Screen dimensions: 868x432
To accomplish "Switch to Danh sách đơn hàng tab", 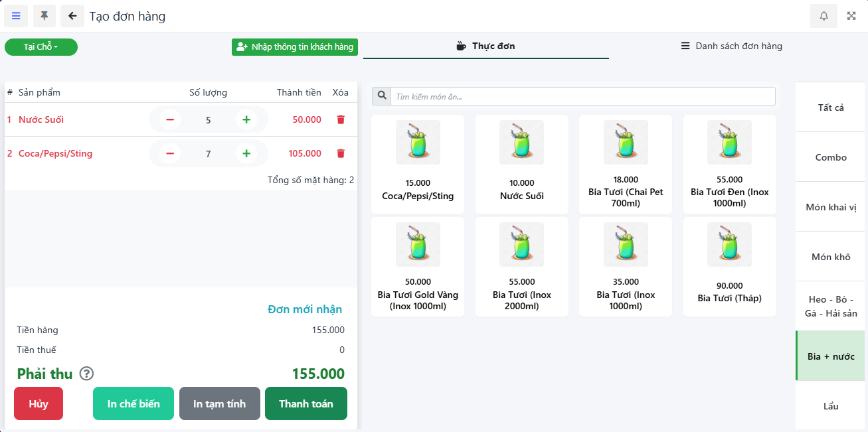I will pyautogui.click(x=731, y=46).
